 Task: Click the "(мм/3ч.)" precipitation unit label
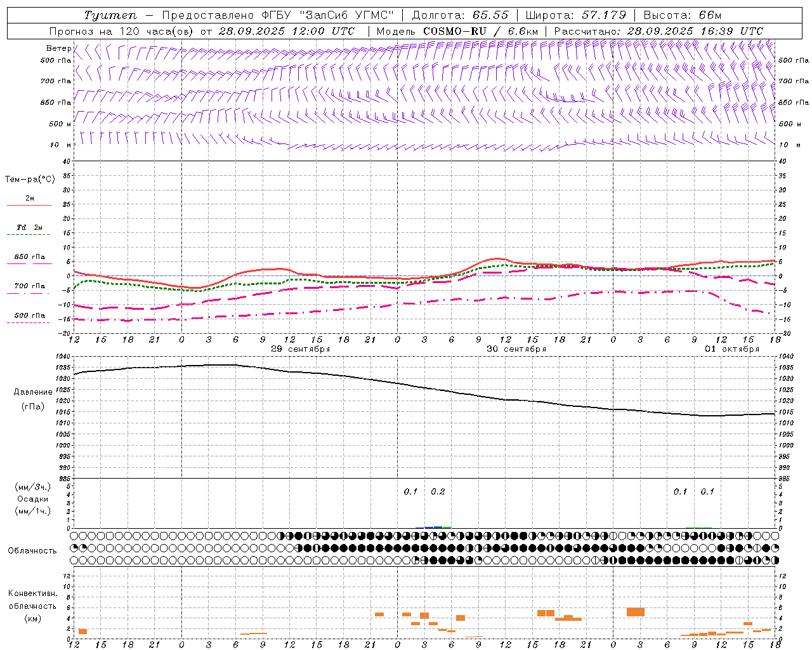[33, 487]
